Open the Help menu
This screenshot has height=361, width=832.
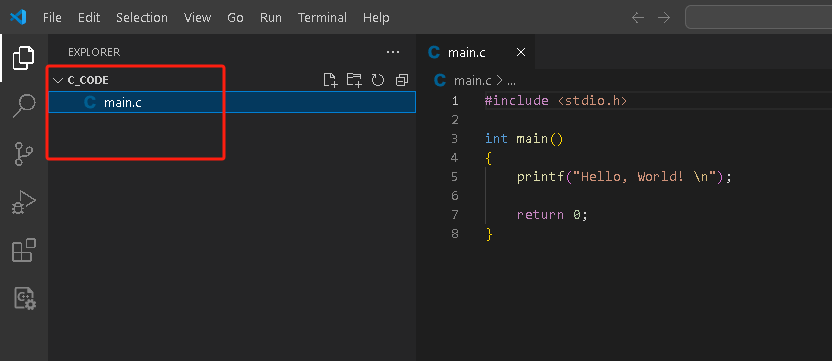click(x=376, y=18)
